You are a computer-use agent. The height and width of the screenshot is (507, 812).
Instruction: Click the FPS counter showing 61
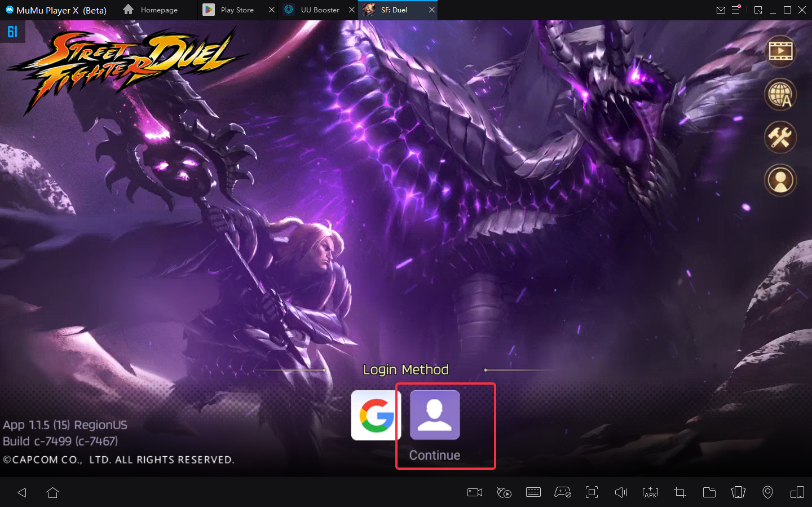coord(12,32)
